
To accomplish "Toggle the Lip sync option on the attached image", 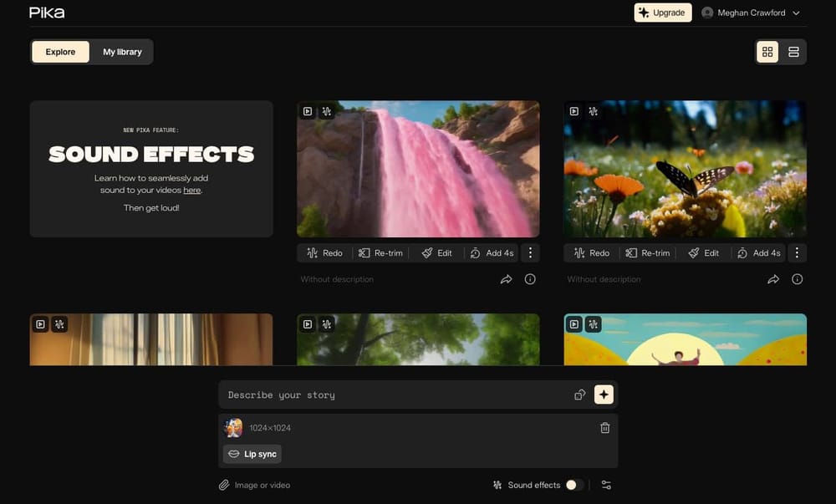I will click(x=251, y=454).
